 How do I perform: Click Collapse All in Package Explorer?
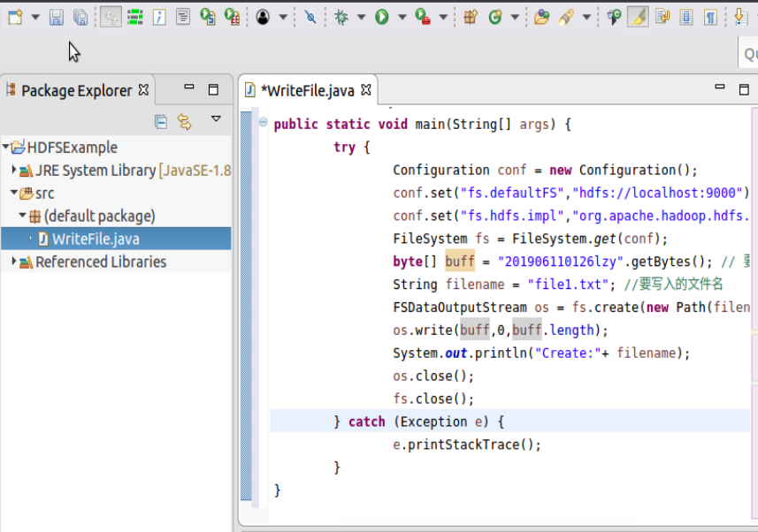click(161, 121)
